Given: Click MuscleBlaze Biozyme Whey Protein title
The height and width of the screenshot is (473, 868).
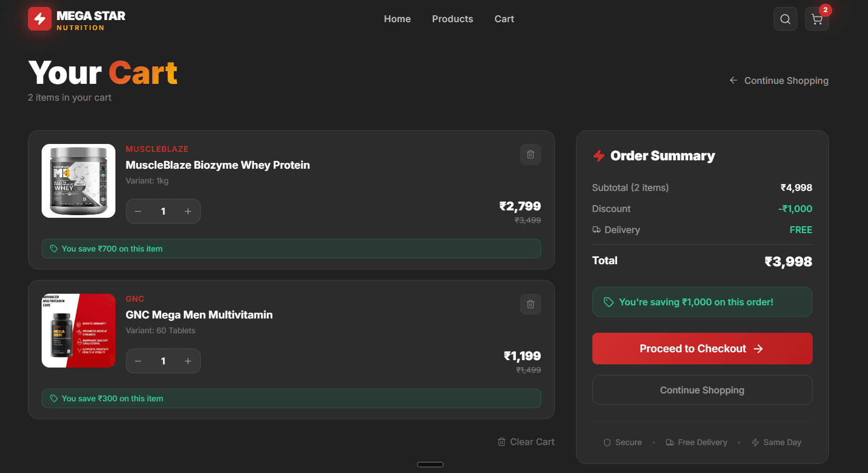Looking at the screenshot, I should point(218,165).
